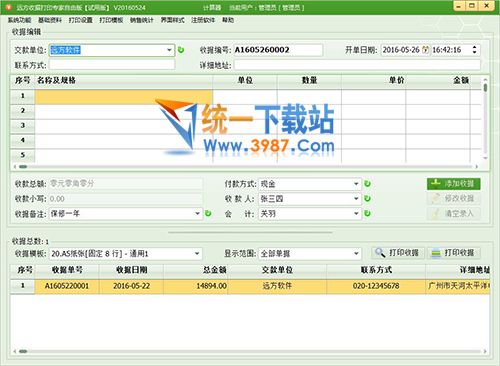The height and width of the screenshot is (366, 500).
Task: Expand the 付款方式 dropdown showing 现金
Action: 356,184
